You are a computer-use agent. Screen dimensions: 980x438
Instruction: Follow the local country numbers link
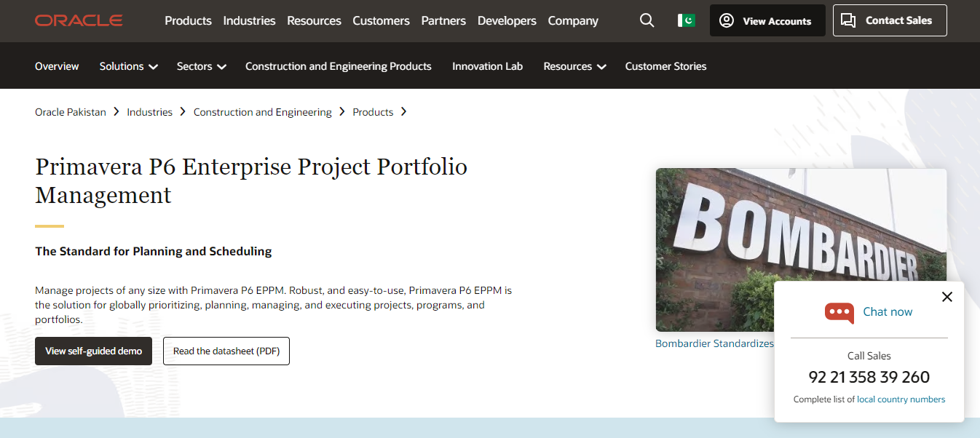(901, 399)
